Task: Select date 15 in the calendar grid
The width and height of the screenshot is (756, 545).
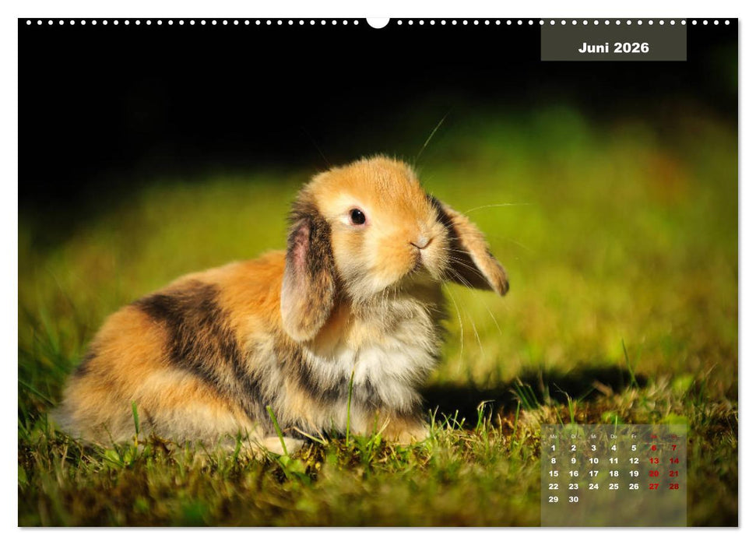Action: (554, 473)
